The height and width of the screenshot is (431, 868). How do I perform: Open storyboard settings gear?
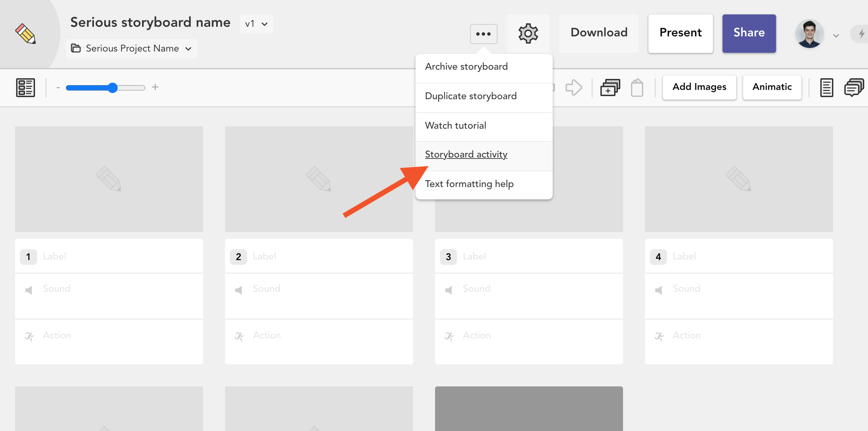(528, 33)
